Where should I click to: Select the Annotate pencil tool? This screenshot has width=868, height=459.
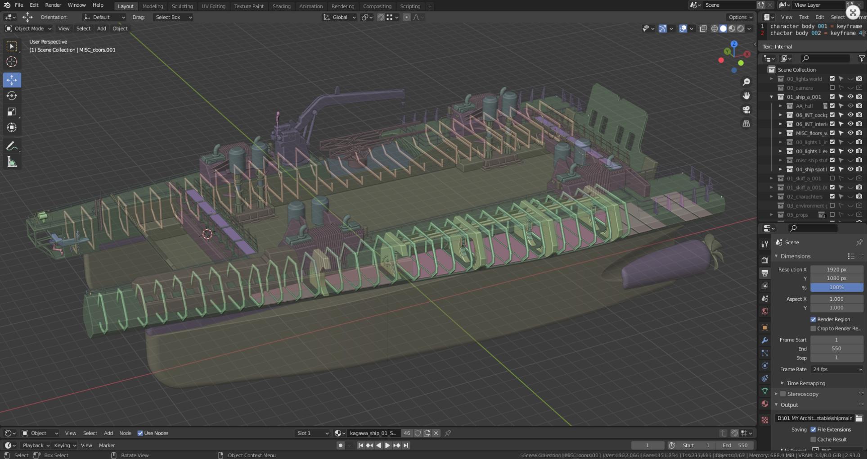pyautogui.click(x=12, y=146)
